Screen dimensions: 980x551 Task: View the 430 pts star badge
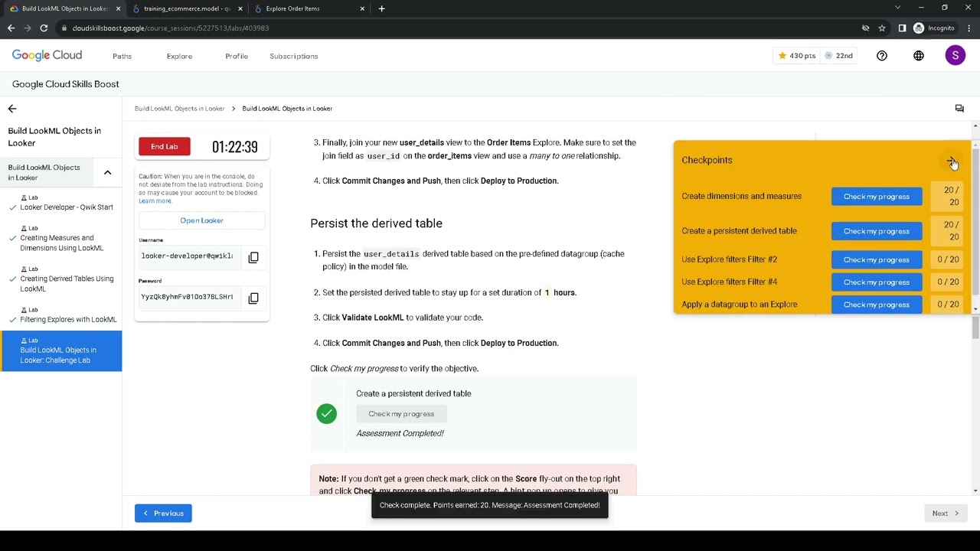coord(796,56)
